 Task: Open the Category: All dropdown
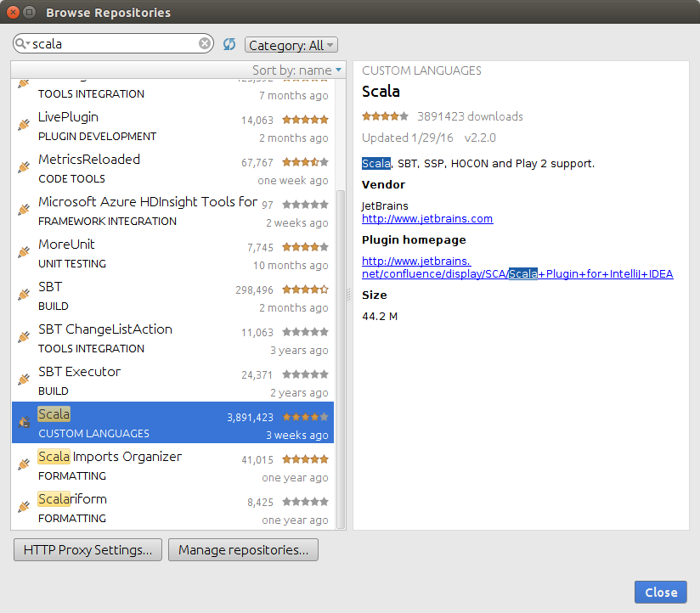[291, 44]
